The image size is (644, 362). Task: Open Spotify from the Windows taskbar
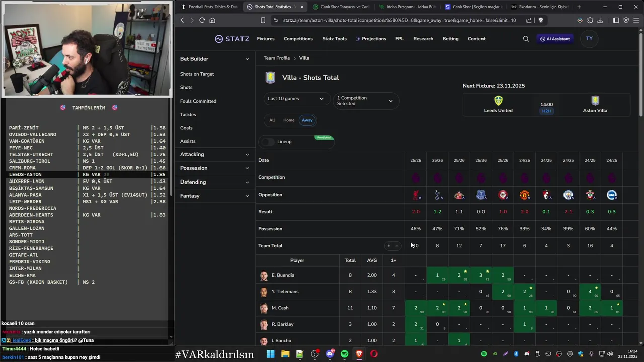tap(345, 354)
